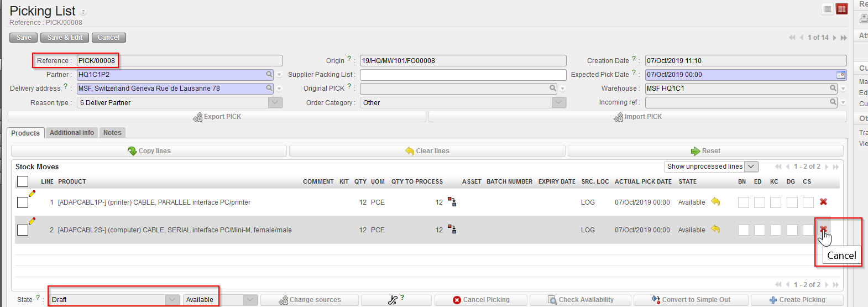Tick the select-all checkbox in Stock Moves header
The width and height of the screenshot is (868, 307).
[x=23, y=181]
